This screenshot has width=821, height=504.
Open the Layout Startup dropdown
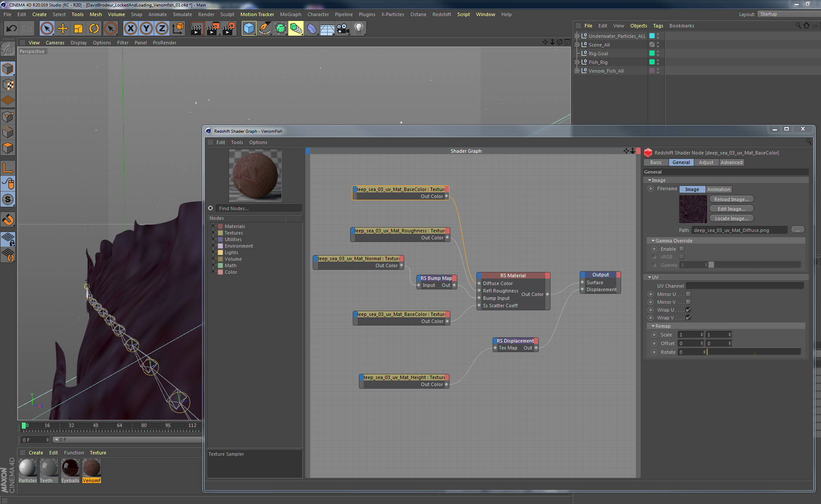(x=788, y=14)
